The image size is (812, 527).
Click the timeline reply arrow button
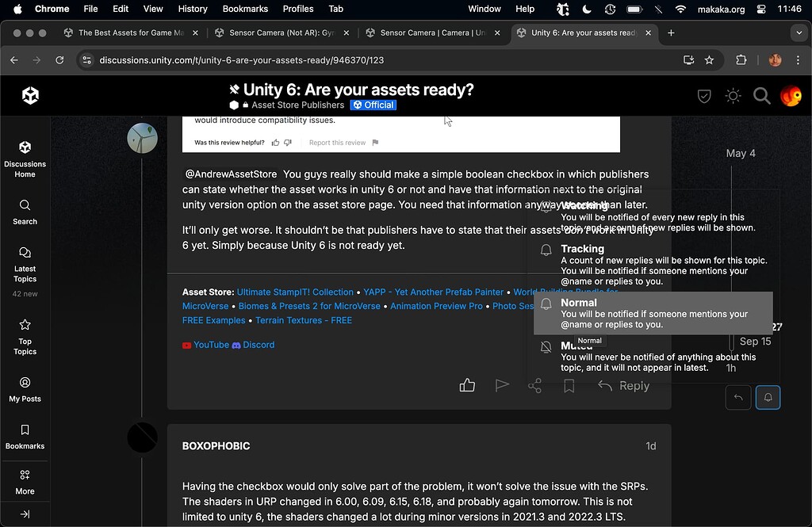coord(738,398)
